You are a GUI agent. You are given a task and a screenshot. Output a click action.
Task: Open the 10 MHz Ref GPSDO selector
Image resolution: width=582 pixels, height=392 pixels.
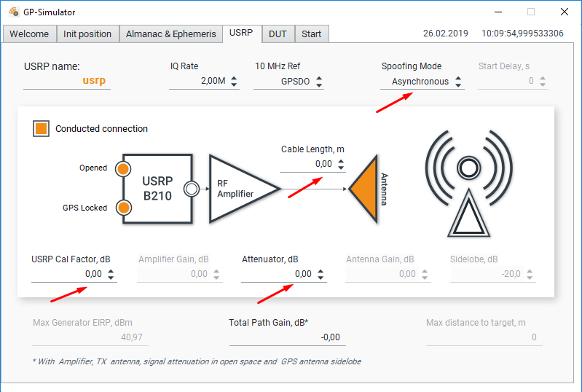click(288, 82)
